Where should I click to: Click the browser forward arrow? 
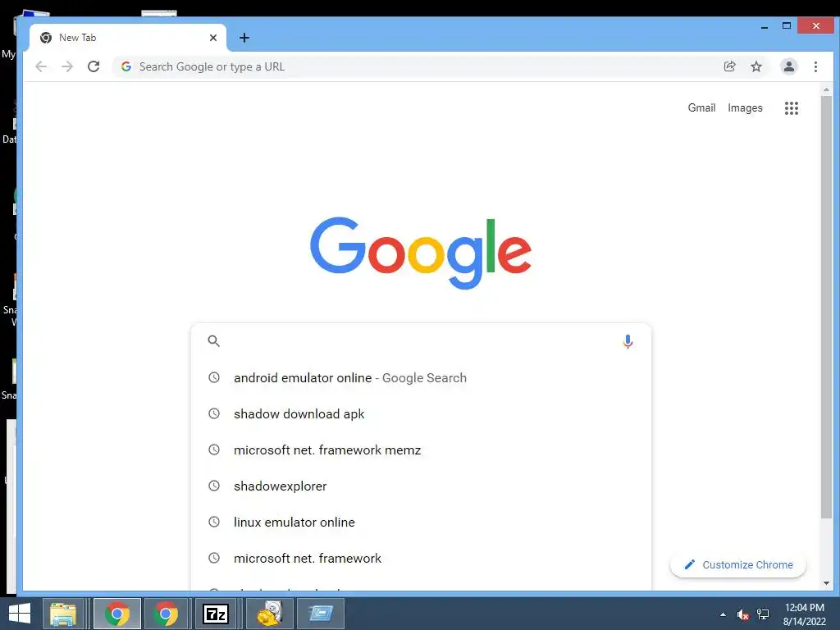pos(67,66)
